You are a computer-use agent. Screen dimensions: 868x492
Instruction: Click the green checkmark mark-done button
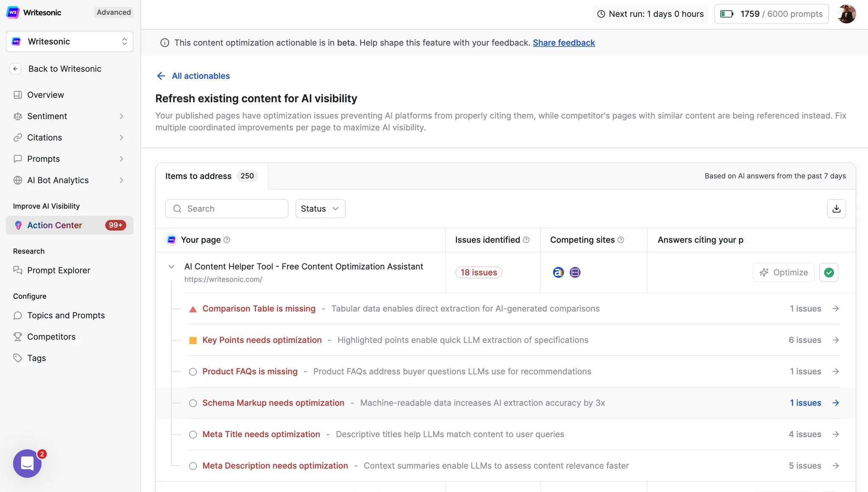tap(829, 272)
